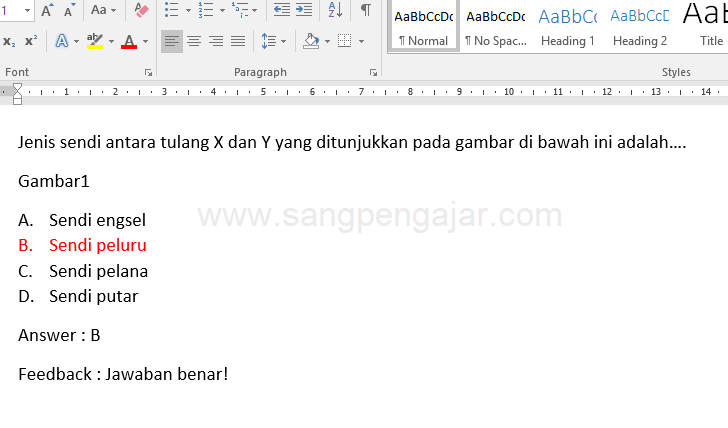Click the Grow Font icon
Viewport: 728px width, 428px height.
[x=47, y=10]
